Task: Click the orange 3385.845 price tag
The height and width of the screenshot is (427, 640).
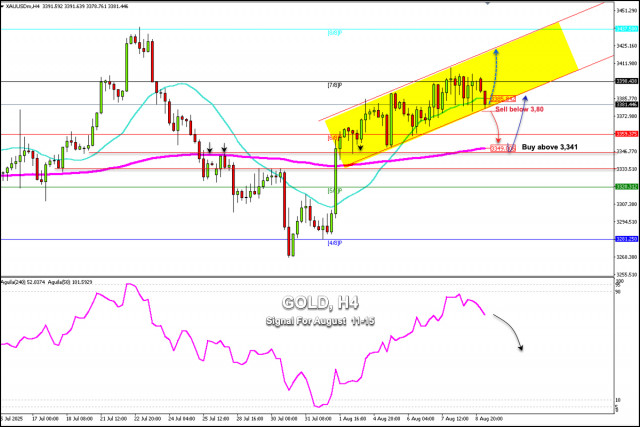Action: 503,99
